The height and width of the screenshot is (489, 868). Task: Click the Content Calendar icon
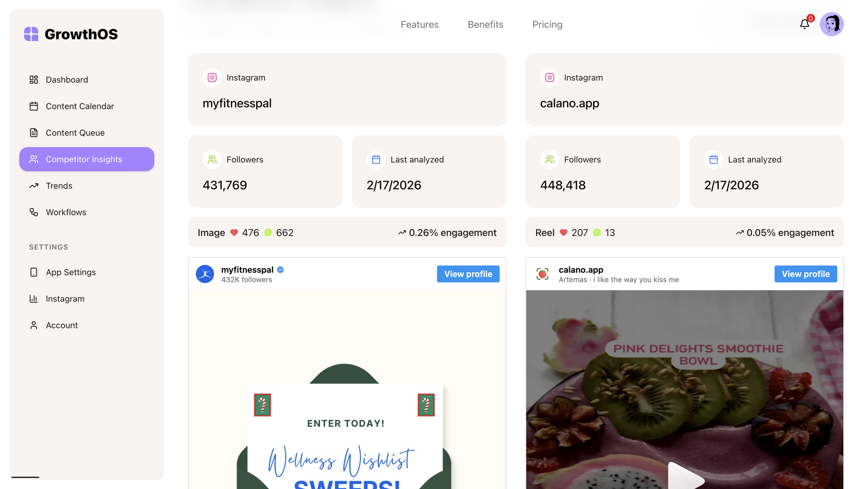point(33,106)
